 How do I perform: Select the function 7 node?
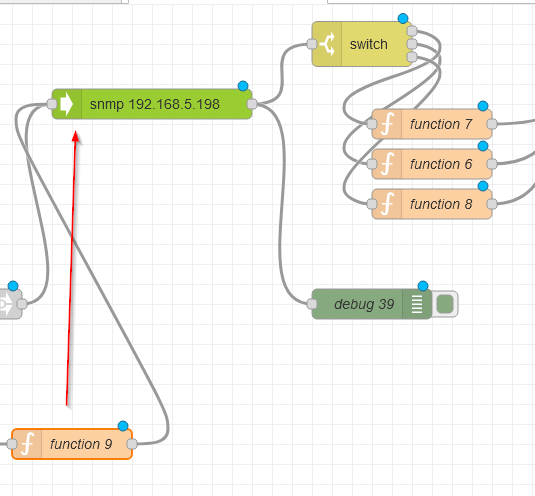[432, 124]
